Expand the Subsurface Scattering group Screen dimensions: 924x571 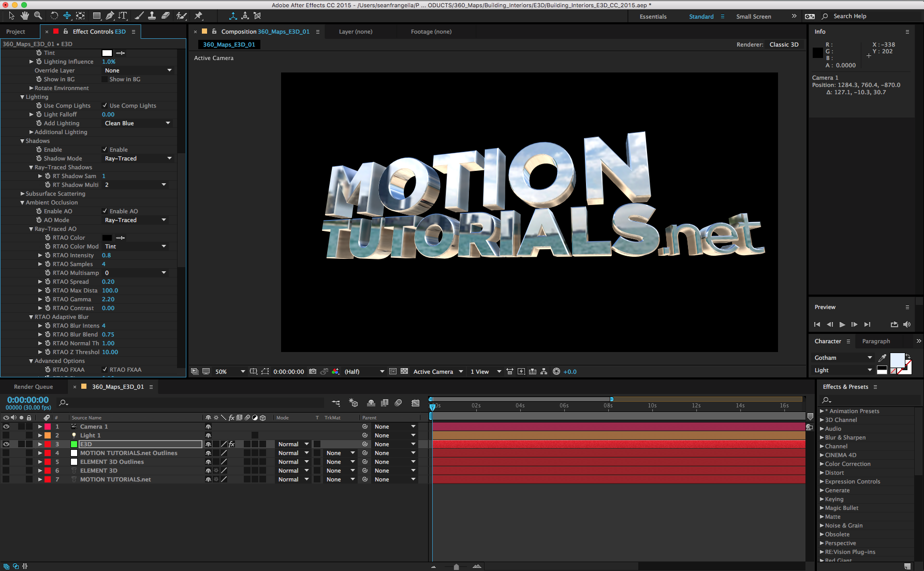[22, 194]
